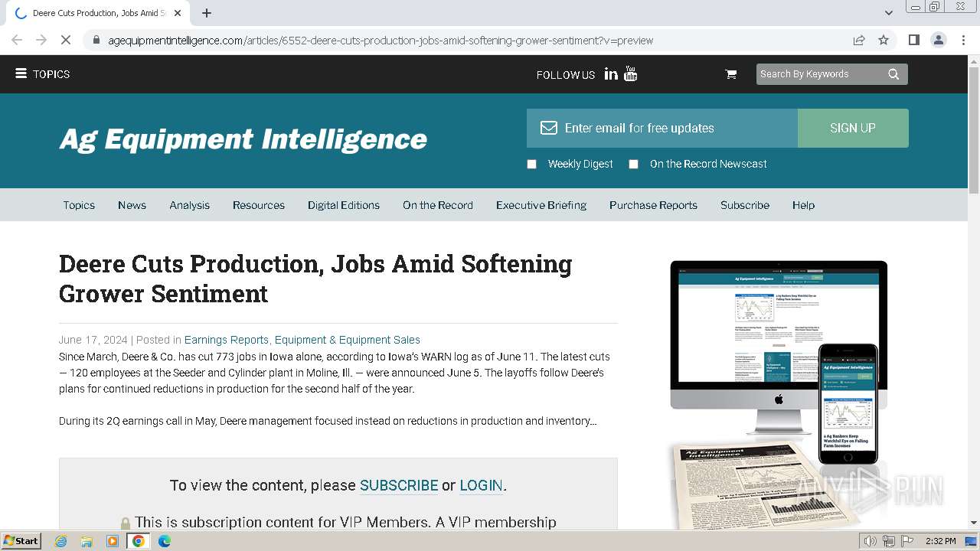
Task: Click the network icon in system tray
Action: point(889,541)
